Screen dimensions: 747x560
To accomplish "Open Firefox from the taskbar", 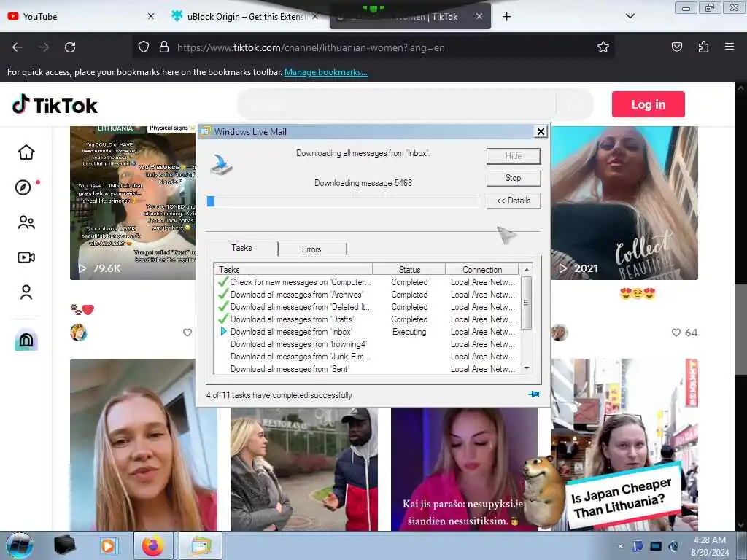I will pyautogui.click(x=152, y=545).
